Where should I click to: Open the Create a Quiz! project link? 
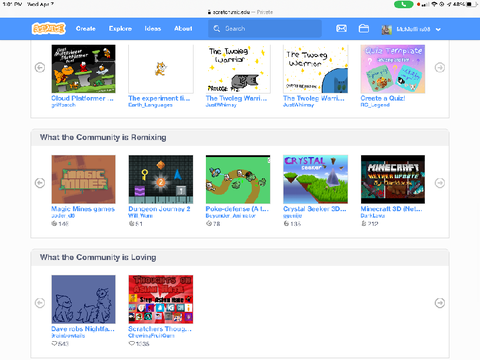pos(383,98)
